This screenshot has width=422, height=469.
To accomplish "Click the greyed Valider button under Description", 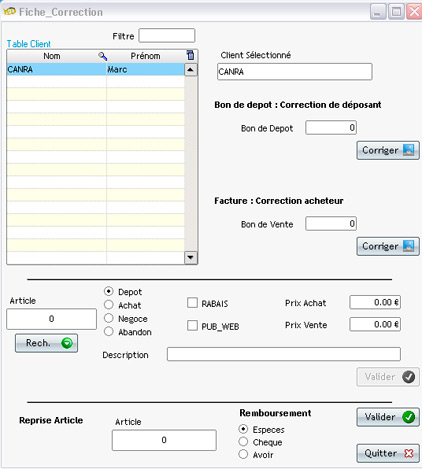I will pyautogui.click(x=388, y=377).
